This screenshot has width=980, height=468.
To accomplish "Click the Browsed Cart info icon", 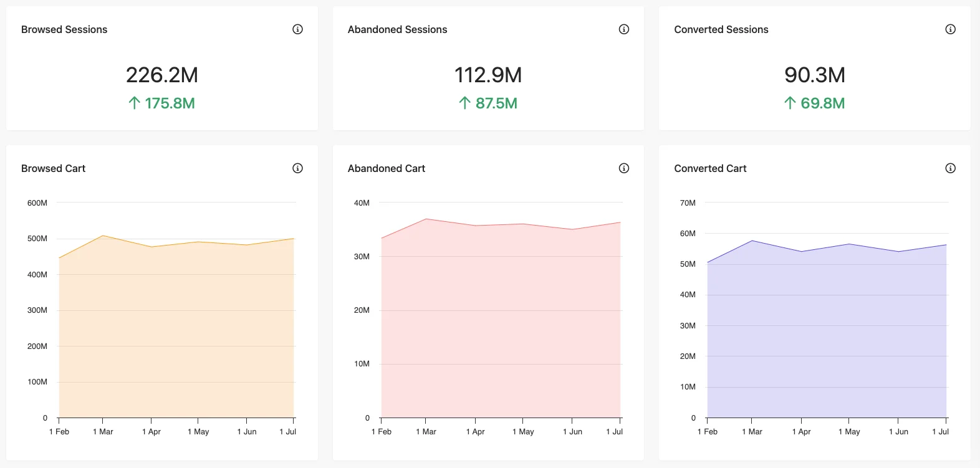I will (297, 168).
